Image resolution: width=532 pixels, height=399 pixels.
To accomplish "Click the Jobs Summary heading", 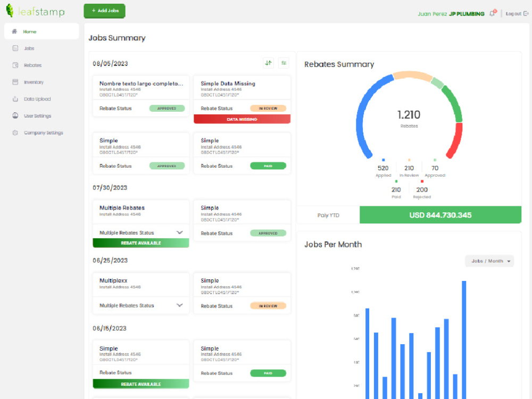I will 117,38.
